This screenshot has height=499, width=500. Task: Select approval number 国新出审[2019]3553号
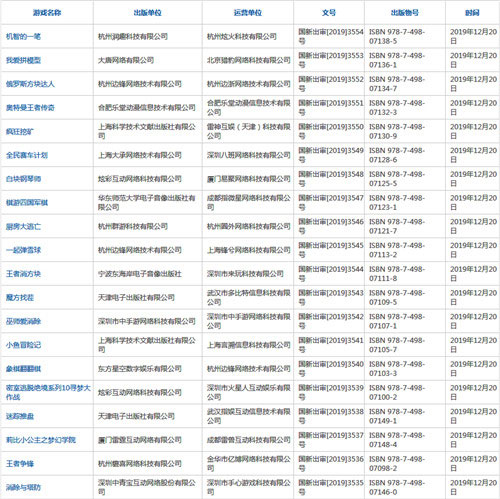(331, 60)
